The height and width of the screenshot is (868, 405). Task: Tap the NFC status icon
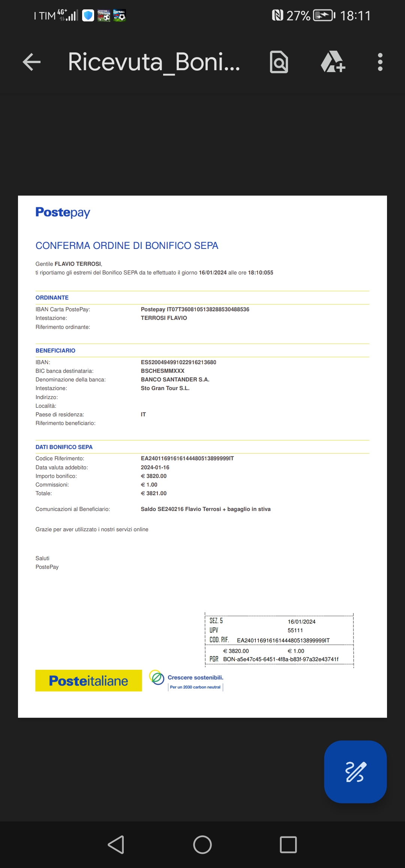(277, 15)
